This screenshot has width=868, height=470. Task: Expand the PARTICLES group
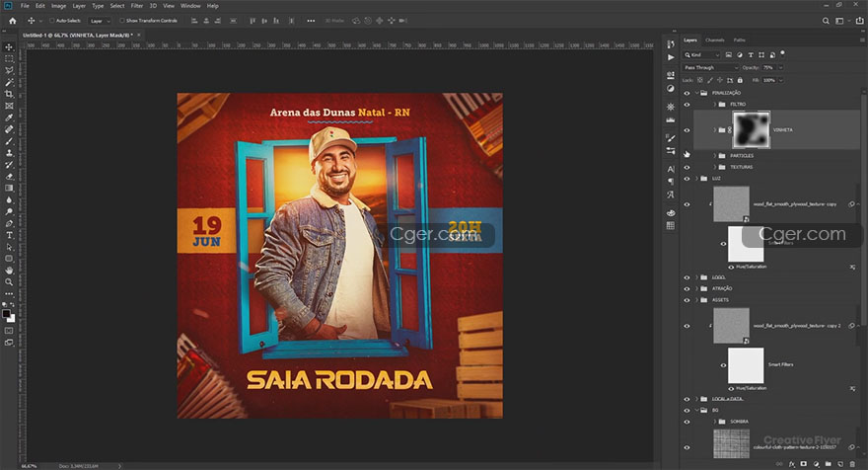point(715,156)
